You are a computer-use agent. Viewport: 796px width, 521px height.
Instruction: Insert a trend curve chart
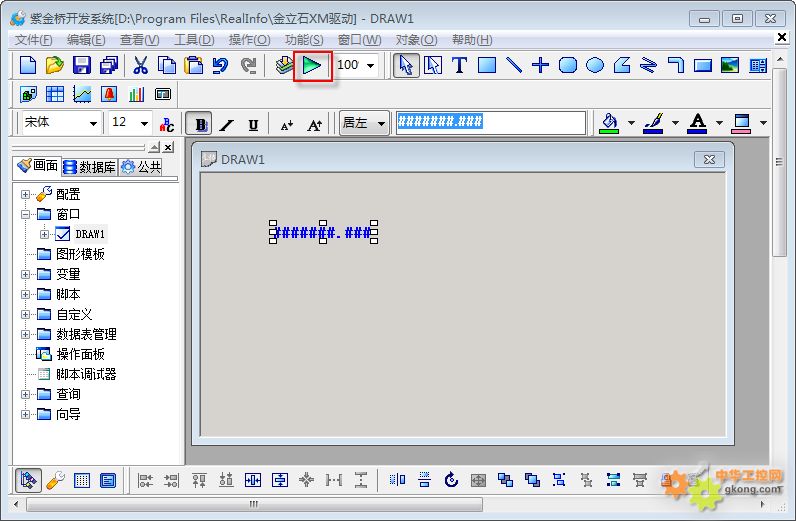[x=82, y=94]
